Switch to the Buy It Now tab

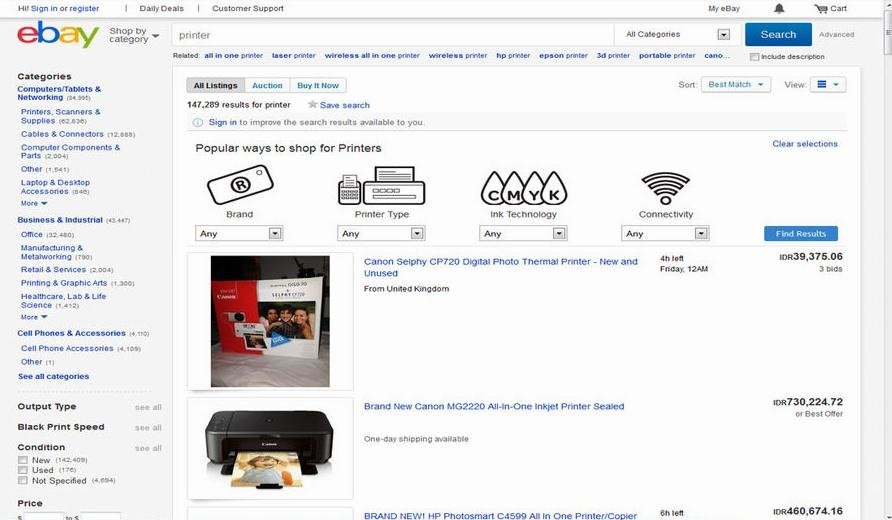pos(318,85)
